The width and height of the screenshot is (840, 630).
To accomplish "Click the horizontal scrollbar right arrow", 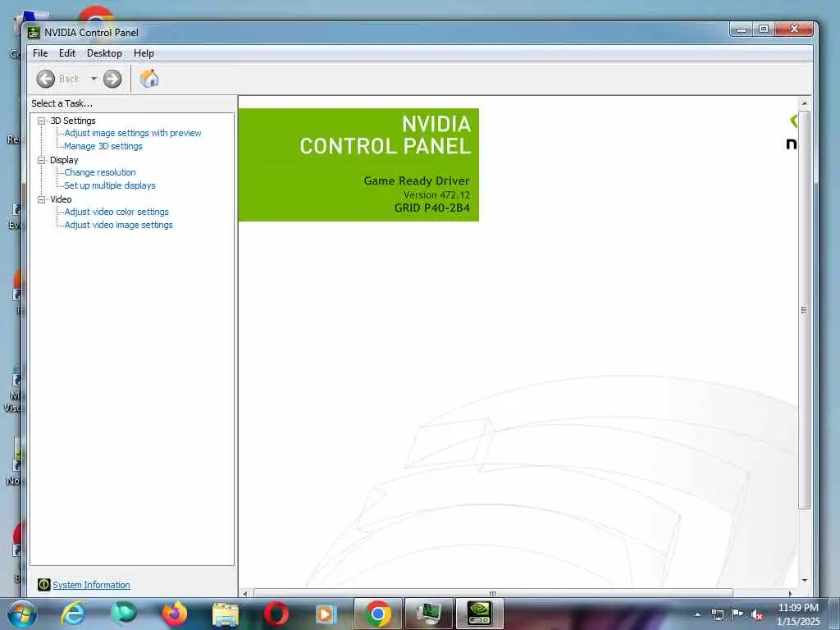I will pyautogui.click(x=790, y=594).
